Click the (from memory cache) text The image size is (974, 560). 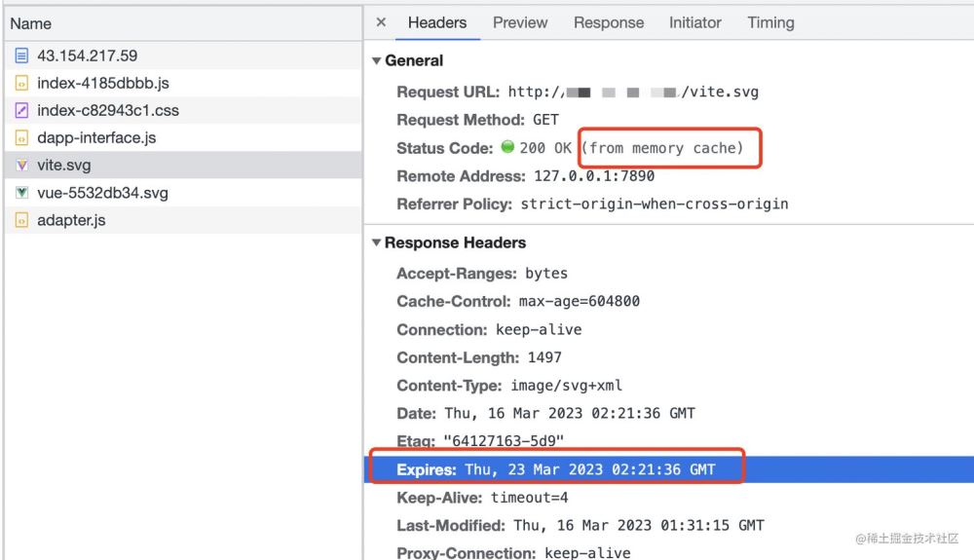point(662,148)
